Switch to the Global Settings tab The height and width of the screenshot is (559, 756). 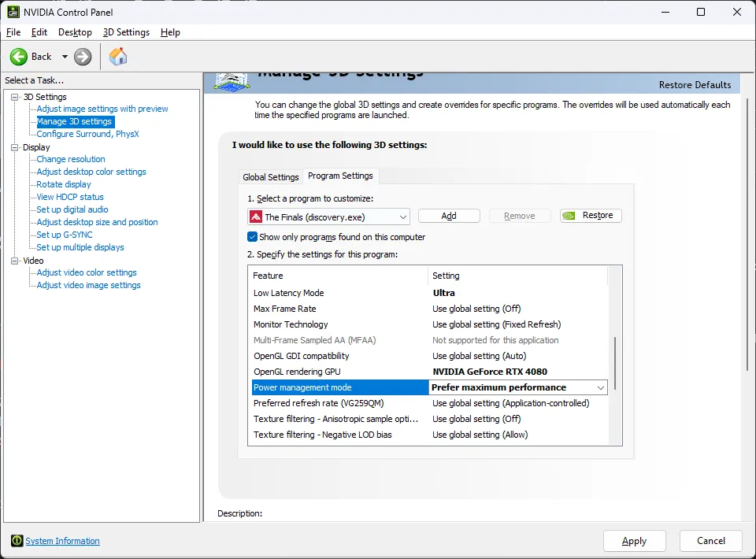coord(270,177)
